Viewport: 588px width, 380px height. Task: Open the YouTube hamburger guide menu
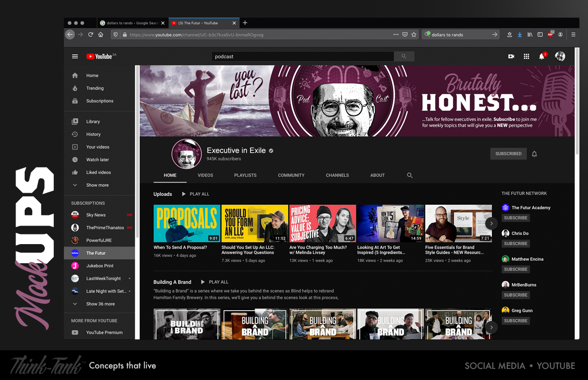click(75, 56)
